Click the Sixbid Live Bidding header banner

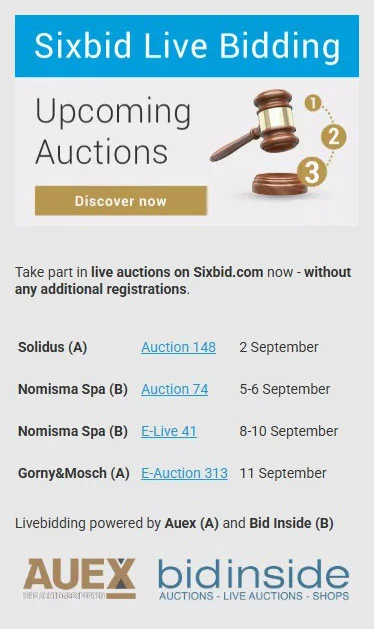click(187, 46)
